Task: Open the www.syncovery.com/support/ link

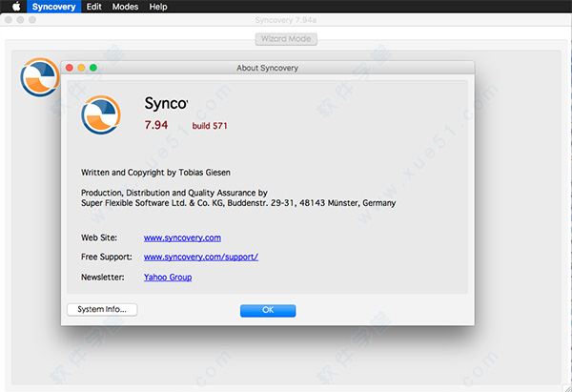Action: pos(200,257)
